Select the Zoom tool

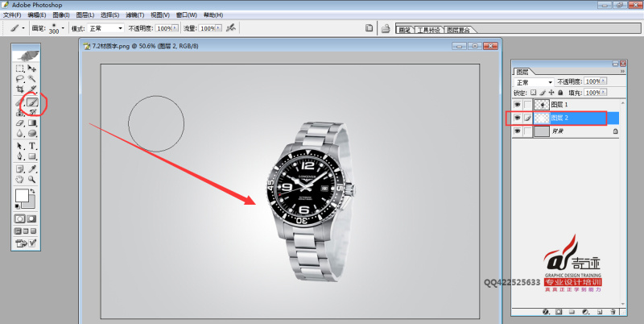[x=32, y=179]
